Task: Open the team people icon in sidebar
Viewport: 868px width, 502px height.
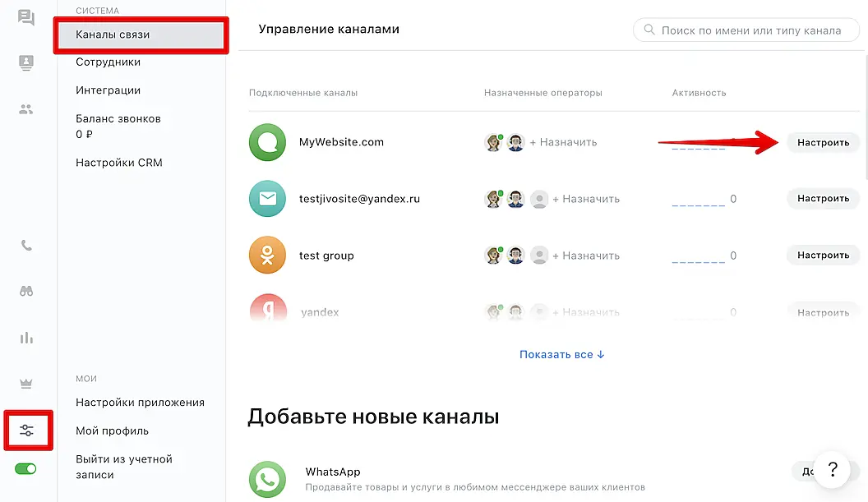Action: [26, 109]
